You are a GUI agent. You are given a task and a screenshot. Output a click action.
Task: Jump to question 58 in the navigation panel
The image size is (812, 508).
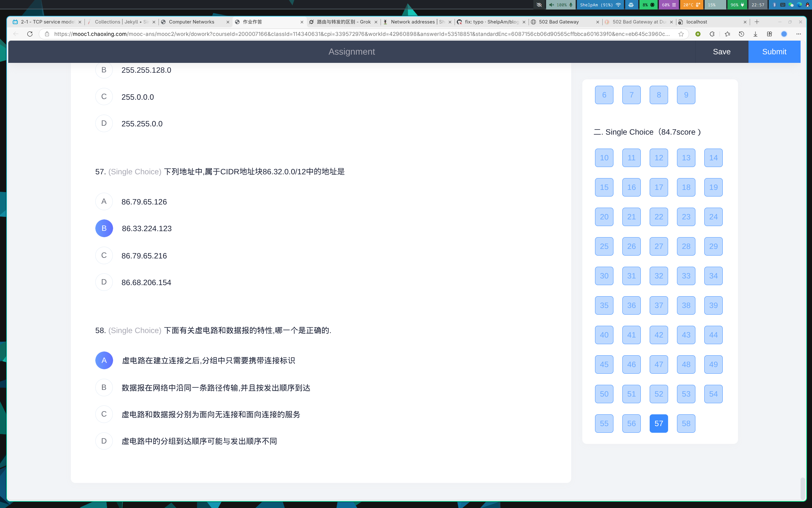(686, 423)
